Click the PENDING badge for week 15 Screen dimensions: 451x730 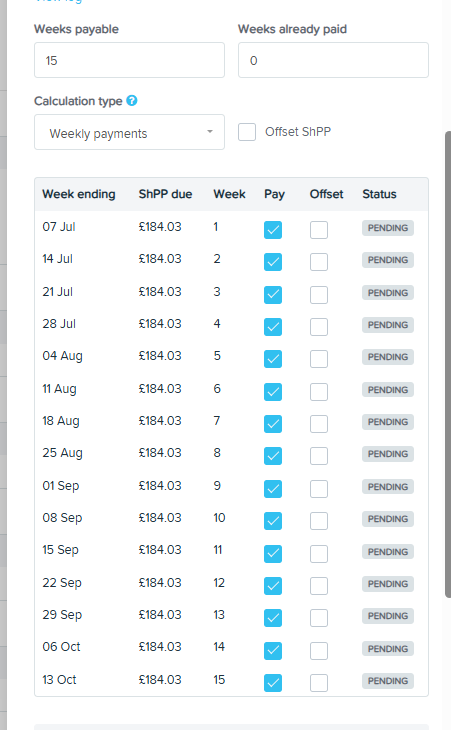(388, 681)
